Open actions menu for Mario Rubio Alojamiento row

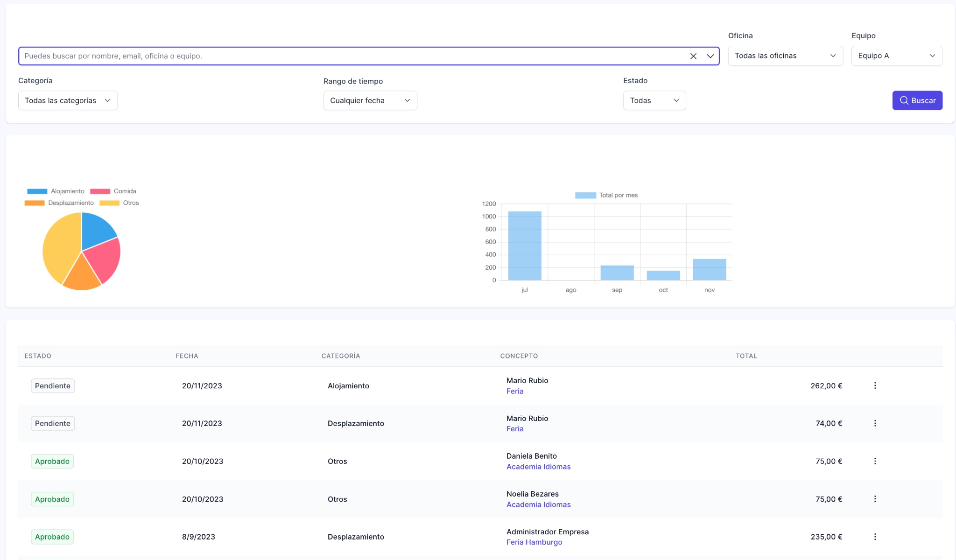coord(875,385)
